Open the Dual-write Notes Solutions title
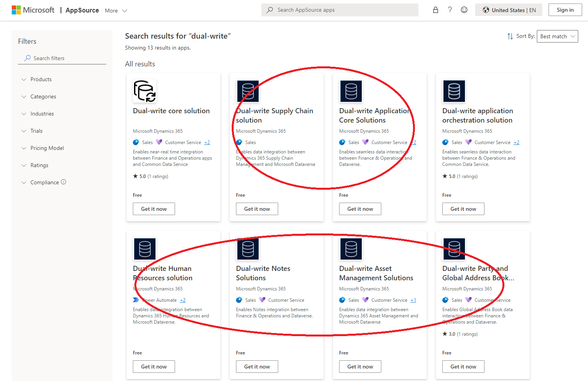Image resolution: width=588 pixels, height=381 pixels. [x=263, y=273]
